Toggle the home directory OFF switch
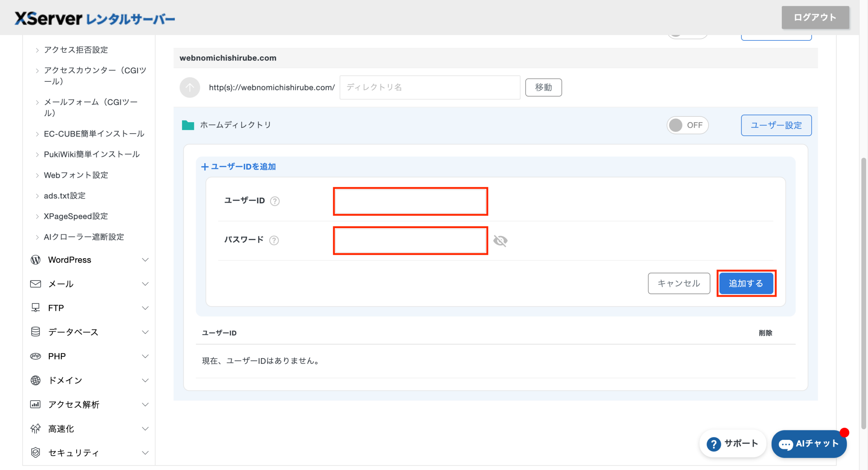868x470 pixels. point(687,125)
